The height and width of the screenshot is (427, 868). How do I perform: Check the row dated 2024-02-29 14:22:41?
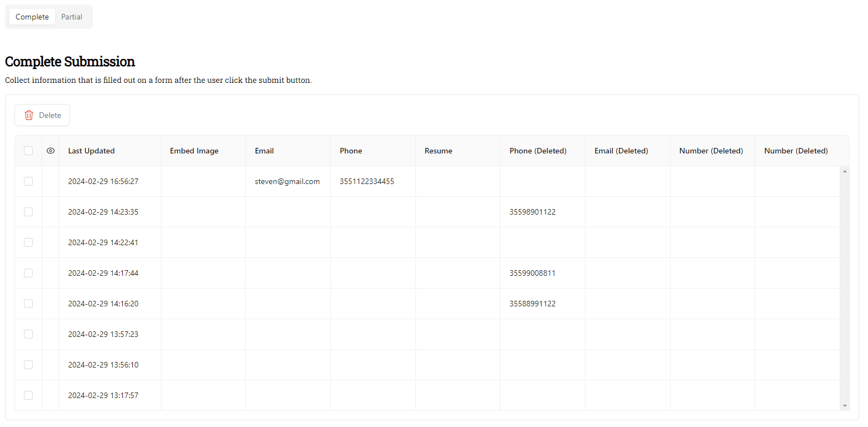[28, 242]
